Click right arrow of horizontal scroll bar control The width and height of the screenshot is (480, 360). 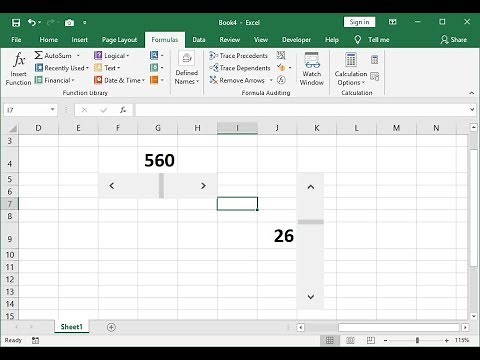pyautogui.click(x=203, y=186)
